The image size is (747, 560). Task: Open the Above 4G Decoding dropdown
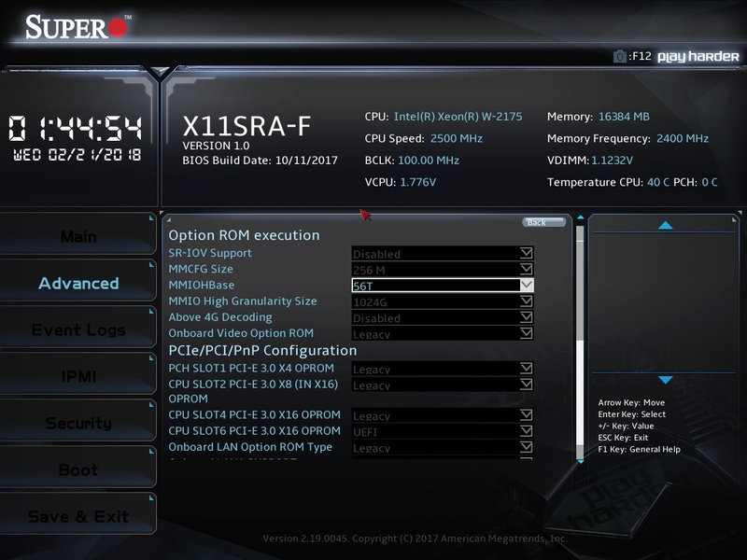coord(443,317)
